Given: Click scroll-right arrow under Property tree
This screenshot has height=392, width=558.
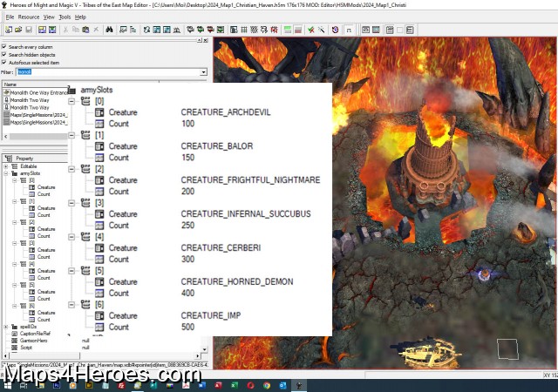Looking at the screenshot, I should pyautogui.click(x=198, y=355).
